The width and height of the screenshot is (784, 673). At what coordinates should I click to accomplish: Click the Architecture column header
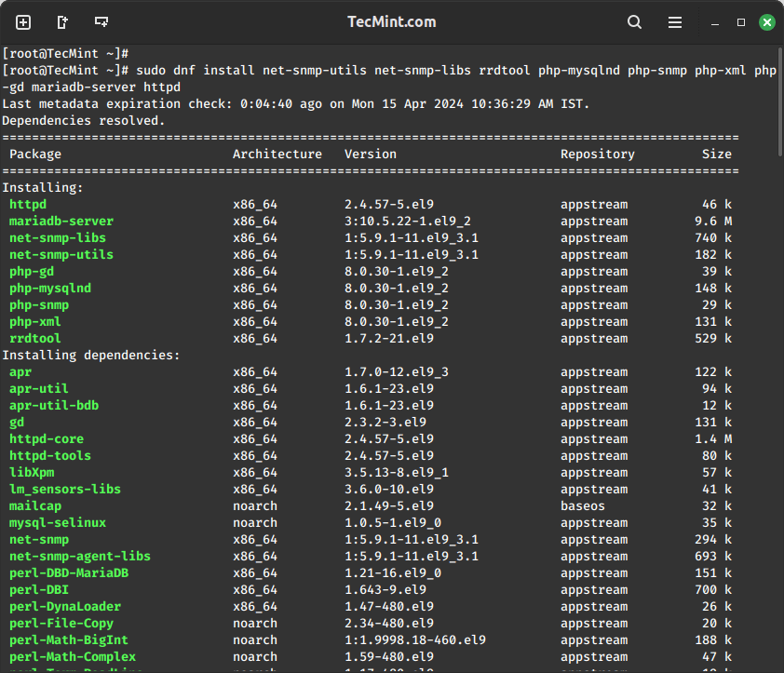[x=277, y=154]
